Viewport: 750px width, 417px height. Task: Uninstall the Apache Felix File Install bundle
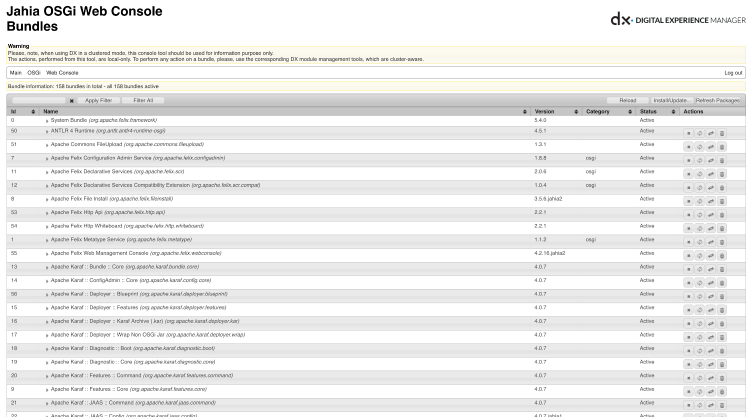[722, 201]
